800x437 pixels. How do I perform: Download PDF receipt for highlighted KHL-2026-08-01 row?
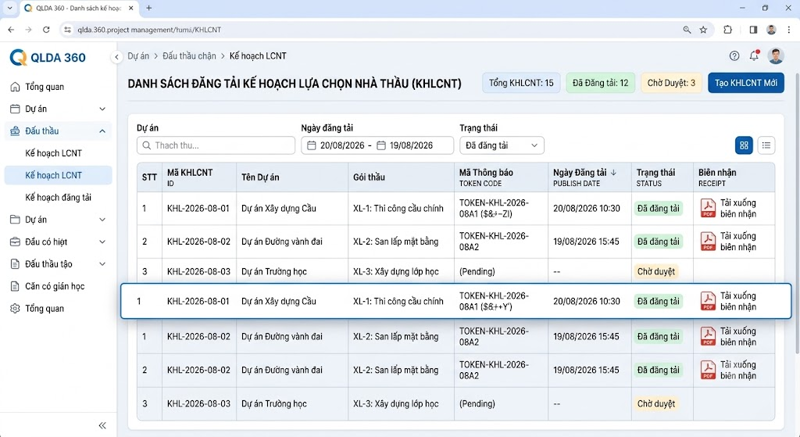tap(729, 301)
